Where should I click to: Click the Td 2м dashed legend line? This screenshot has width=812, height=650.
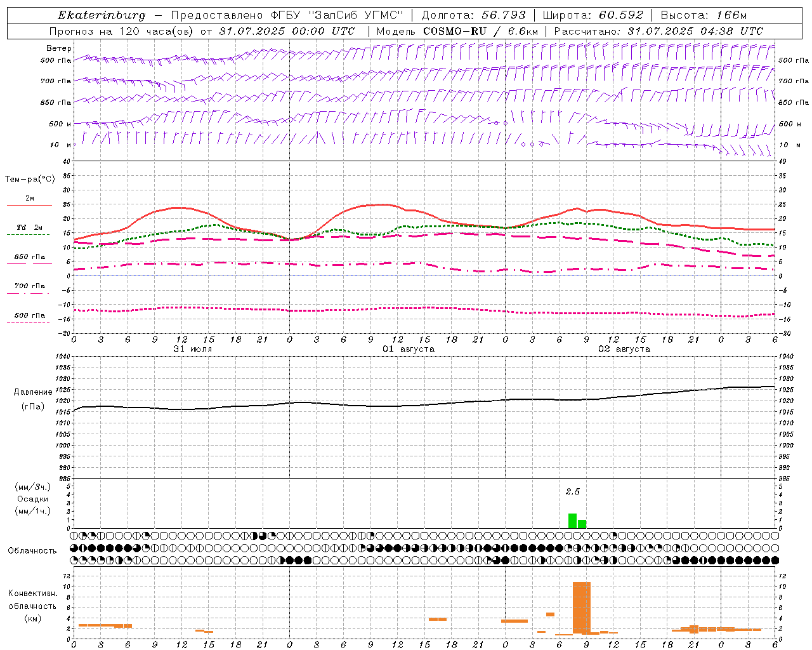coord(28,235)
